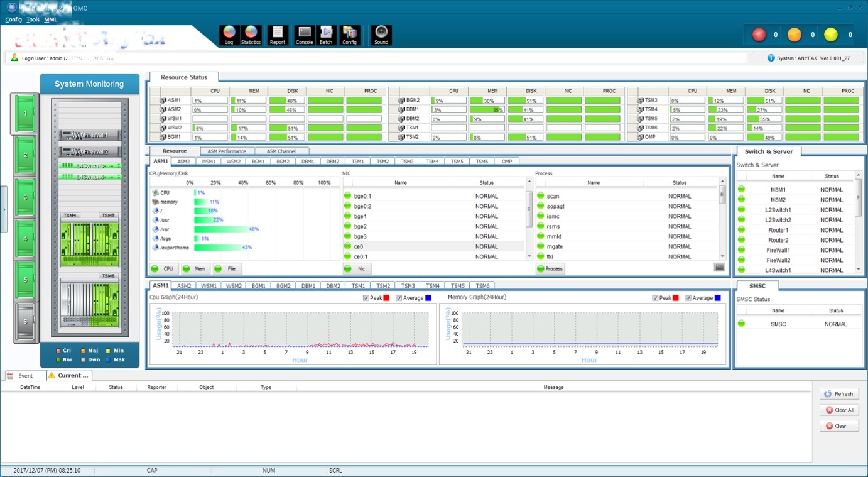Viewport: 868px width, 477px height.
Task: Open the Batch toolbar icon
Action: click(326, 35)
